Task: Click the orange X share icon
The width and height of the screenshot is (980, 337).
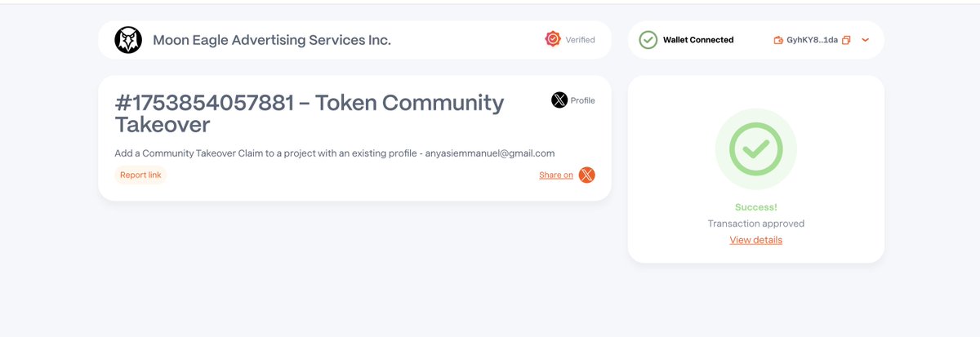Action: coord(587,175)
